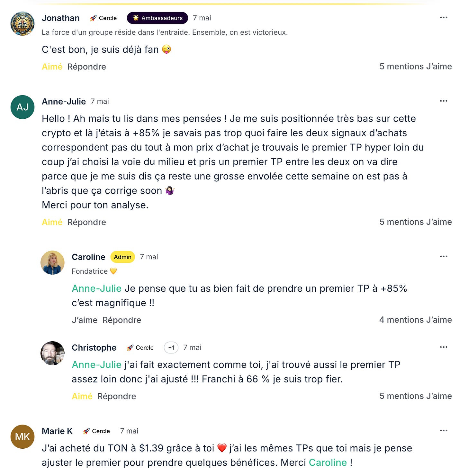Screen dimensions: 468x476
Task: Open Caroline's profile photo thumbnail
Action: [52, 263]
